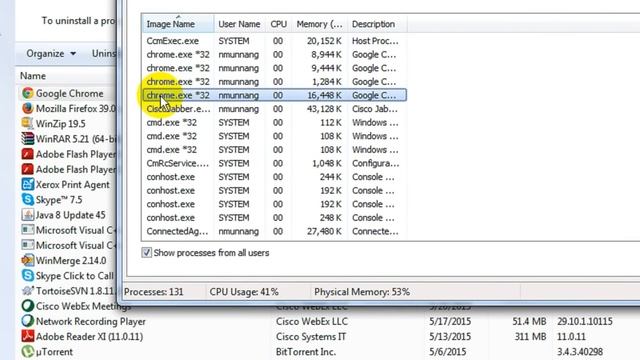Click Physical Memory: 53% status entry

point(362,292)
